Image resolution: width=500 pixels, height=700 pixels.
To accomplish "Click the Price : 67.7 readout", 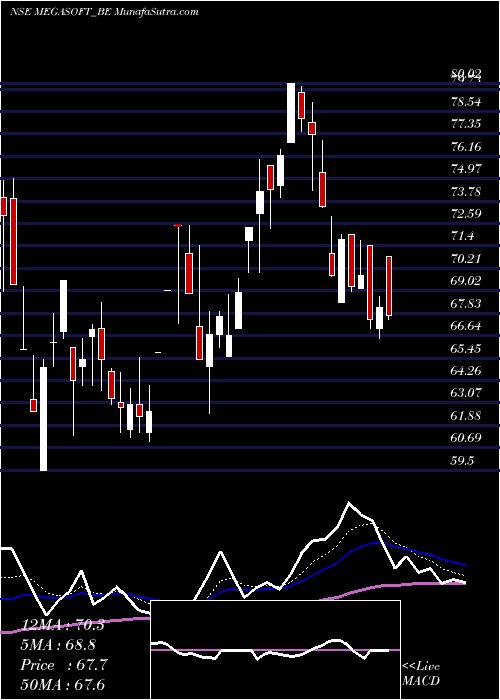I will pyautogui.click(x=63, y=665).
